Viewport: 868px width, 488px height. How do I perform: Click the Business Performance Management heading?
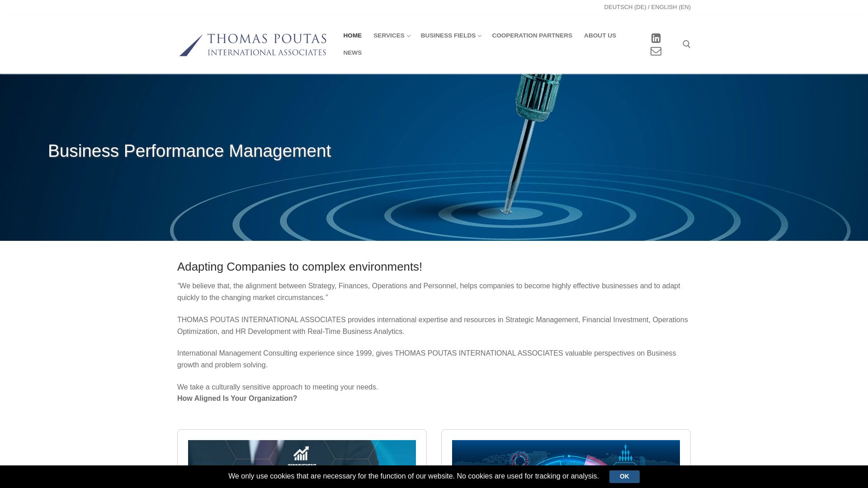(x=189, y=151)
